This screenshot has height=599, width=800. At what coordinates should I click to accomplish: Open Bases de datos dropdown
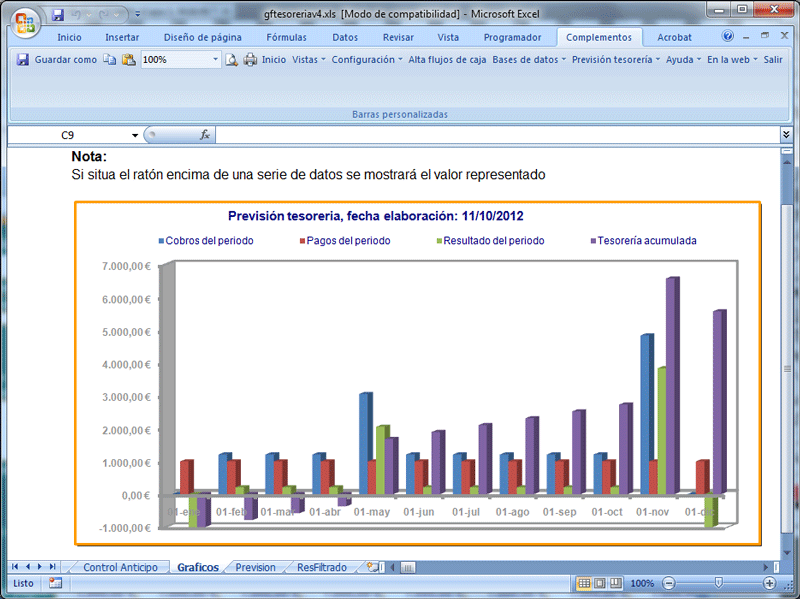tap(529, 60)
